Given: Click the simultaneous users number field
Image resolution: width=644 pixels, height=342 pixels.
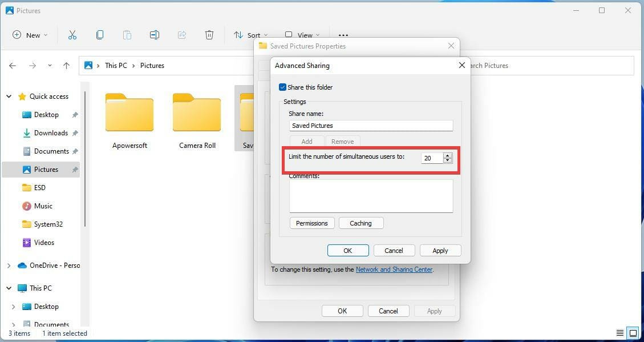Looking at the screenshot, I should (x=432, y=158).
